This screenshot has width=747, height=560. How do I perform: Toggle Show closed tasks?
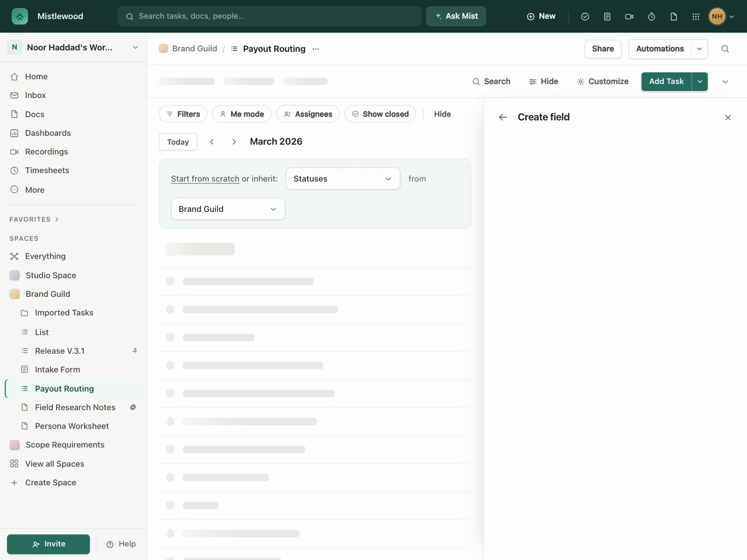click(x=380, y=114)
